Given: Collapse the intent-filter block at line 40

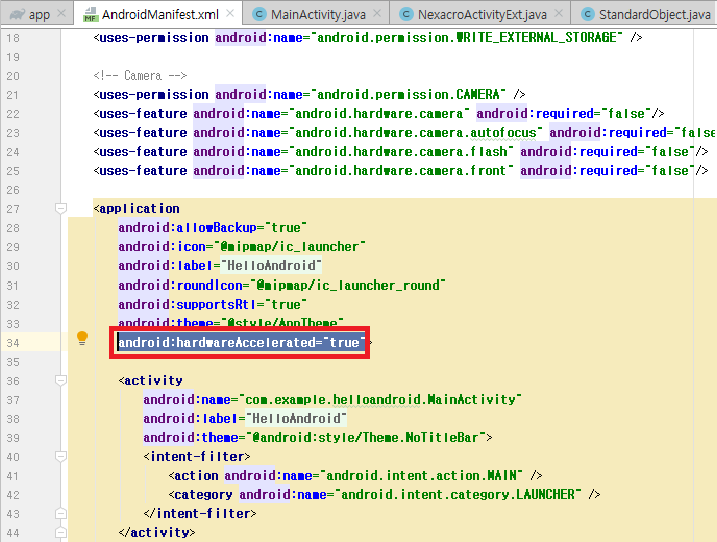Looking at the screenshot, I should pos(60,456).
